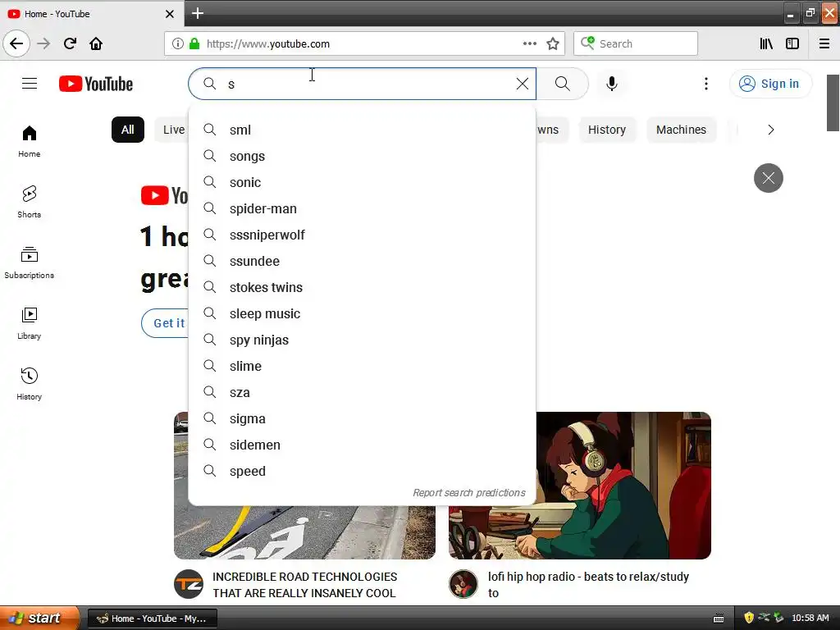Pick the 'sigma' suggestion
840x630 pixels.
coord(362,418)
